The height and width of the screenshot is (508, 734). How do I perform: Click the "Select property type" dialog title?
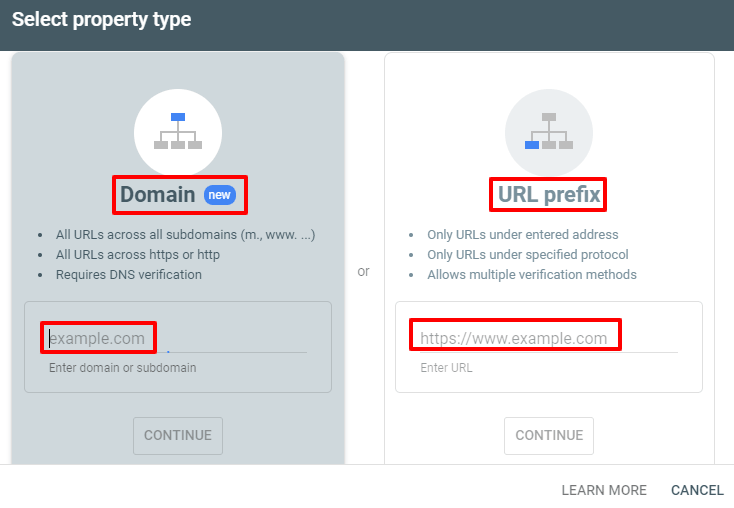101,20
